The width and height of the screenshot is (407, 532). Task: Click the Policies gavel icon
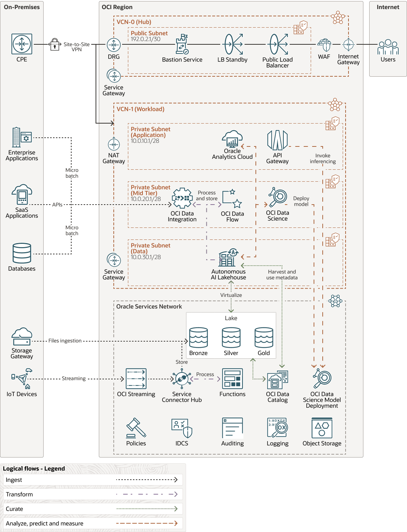click(x=136, y=428)
